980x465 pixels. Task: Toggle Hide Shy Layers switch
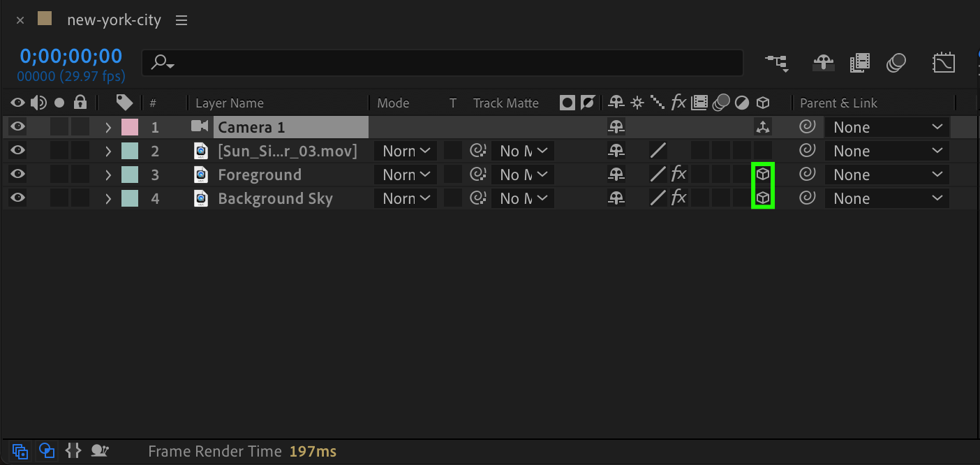coord(824,63)
